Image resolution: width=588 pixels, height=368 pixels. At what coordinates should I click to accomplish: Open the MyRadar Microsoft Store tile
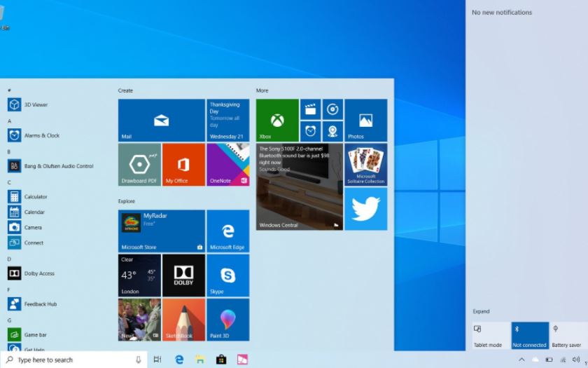coord(162,231)
